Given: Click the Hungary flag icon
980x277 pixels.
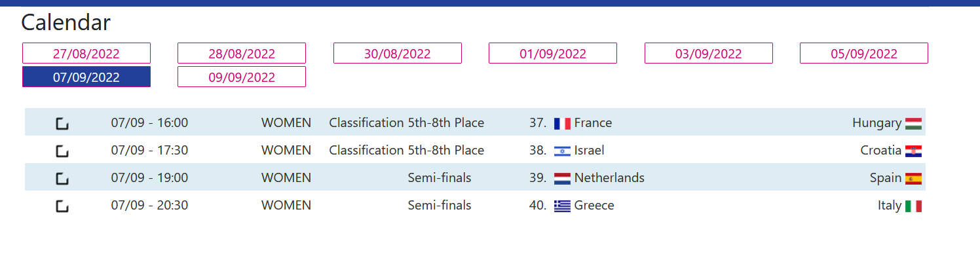Looking at the screenshot, I should (913, 123).
